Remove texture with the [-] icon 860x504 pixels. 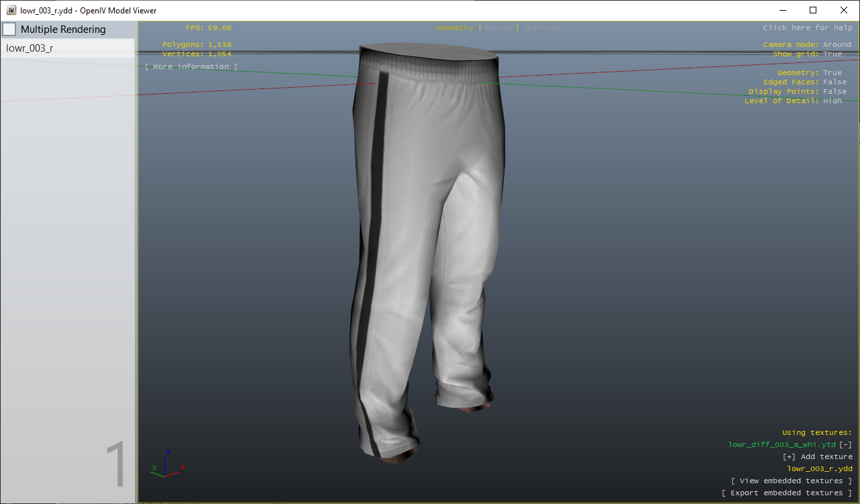point(846,444)
